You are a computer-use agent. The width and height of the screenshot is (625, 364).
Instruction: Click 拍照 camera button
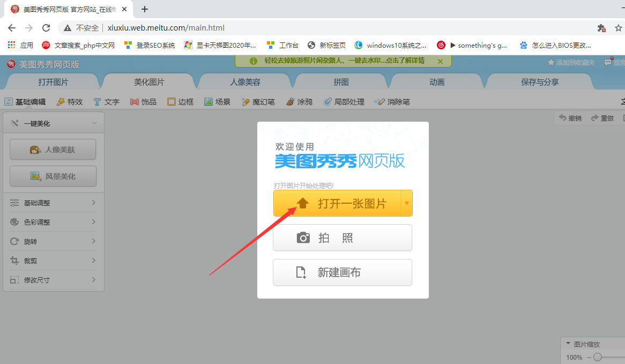click(343, 237)
